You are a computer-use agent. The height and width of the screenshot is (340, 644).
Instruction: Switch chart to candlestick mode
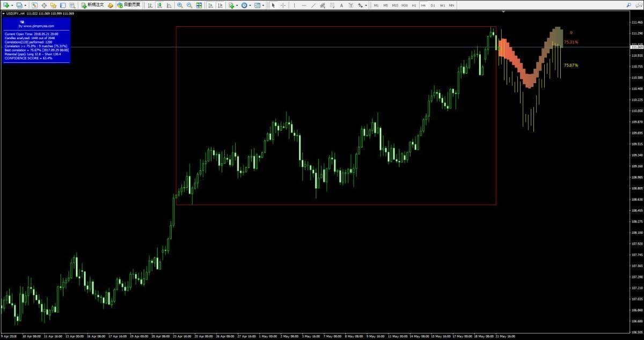pyautogui.click(x=159, y=5)
